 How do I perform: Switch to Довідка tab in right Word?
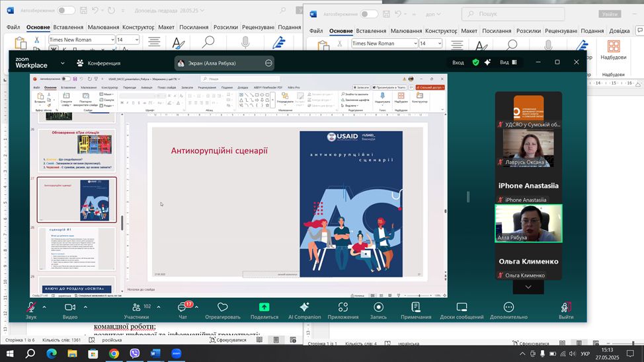tap(620, 31)
